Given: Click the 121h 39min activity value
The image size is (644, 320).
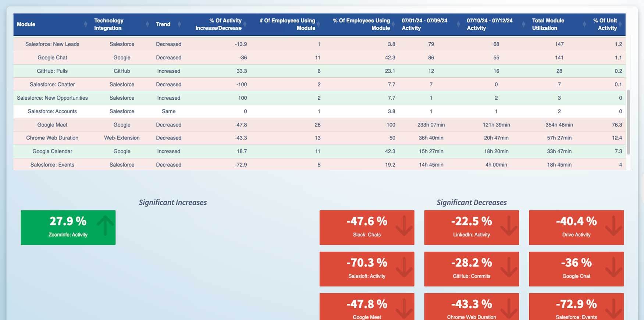Looking at the screenshot, I should [496, 125].
